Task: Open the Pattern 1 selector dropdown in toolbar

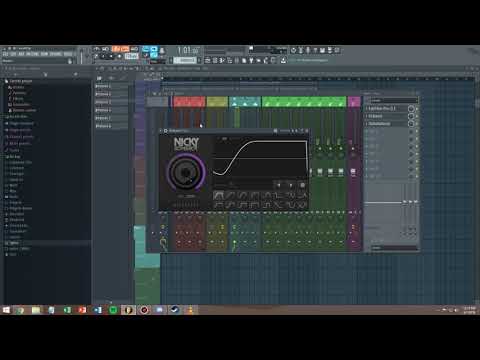Action: pyautogui.click(x=185, y=60)
